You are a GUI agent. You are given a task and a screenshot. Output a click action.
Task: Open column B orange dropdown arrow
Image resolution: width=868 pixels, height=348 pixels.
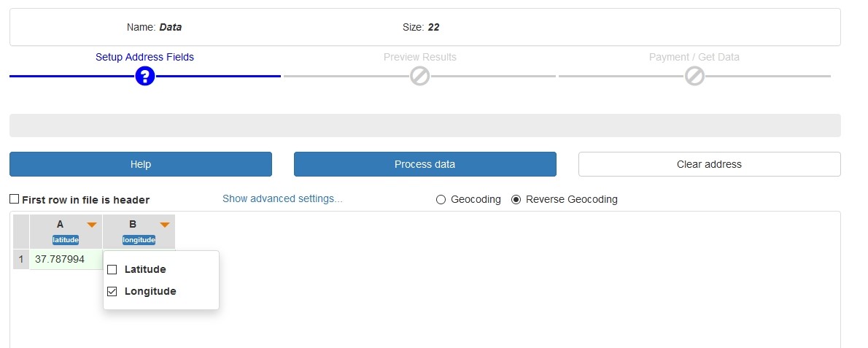tap(164, 225)
